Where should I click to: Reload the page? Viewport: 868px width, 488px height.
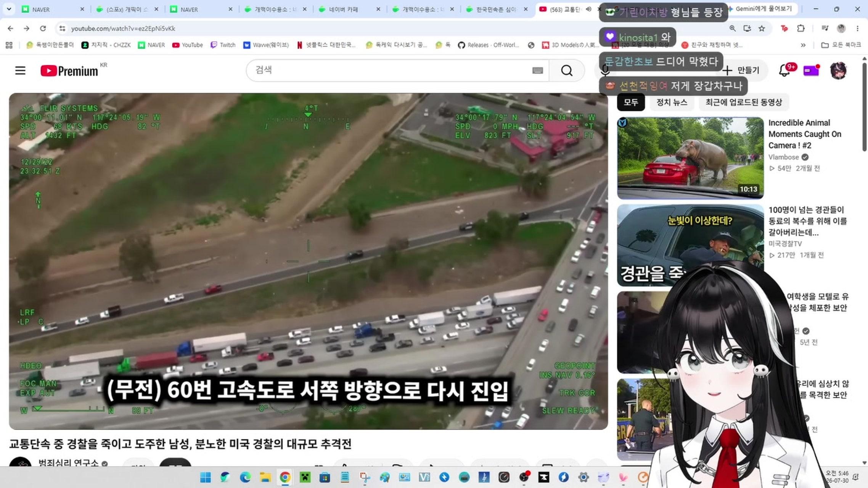[x=43, y=28]
